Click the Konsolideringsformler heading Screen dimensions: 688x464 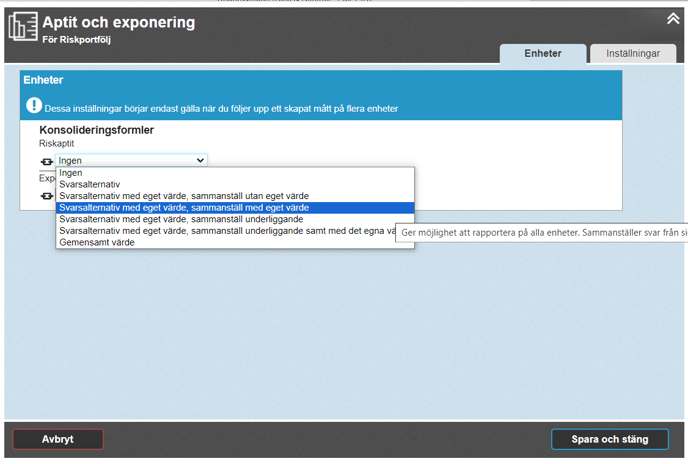pos(96,130)
